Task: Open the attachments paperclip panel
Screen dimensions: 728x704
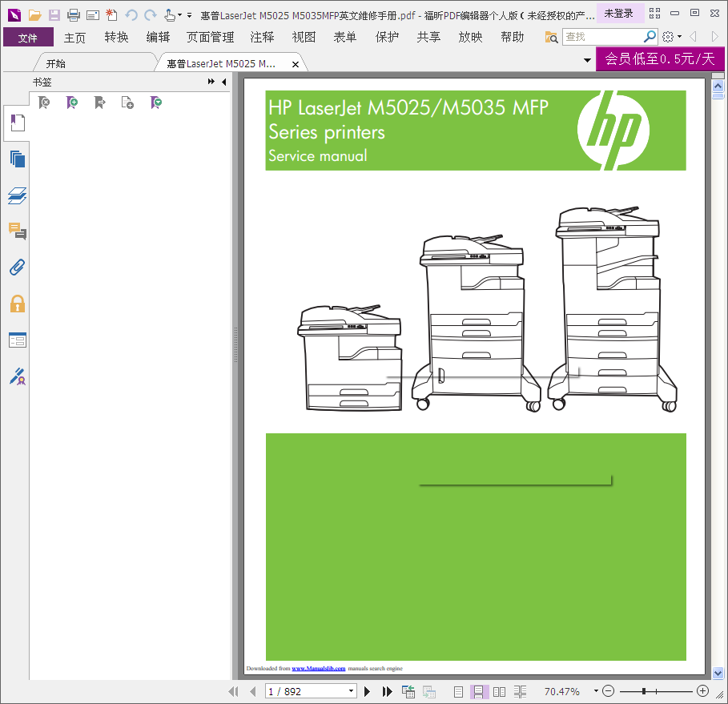Action: tap(17, 268)
